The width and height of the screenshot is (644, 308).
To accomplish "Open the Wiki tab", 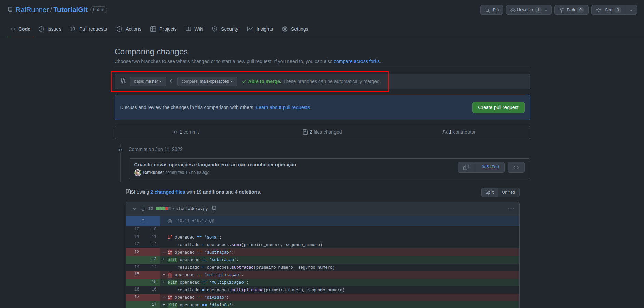I will (195, 29).
